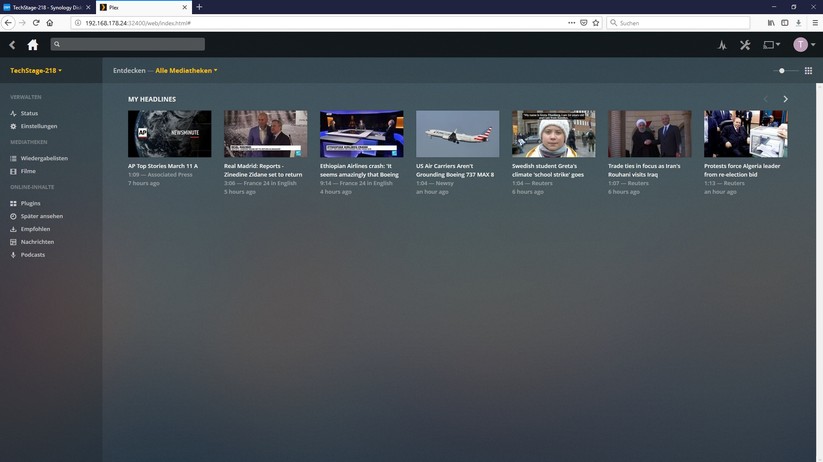823x462 pixels.
Task: Open Wiedergabelisten in sidebar
Action: [x=44, y=158]
